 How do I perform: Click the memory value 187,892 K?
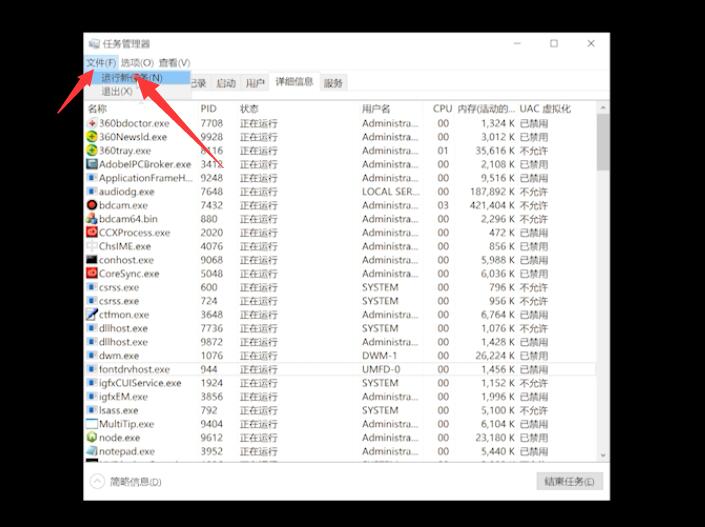(x=492, y=192)
